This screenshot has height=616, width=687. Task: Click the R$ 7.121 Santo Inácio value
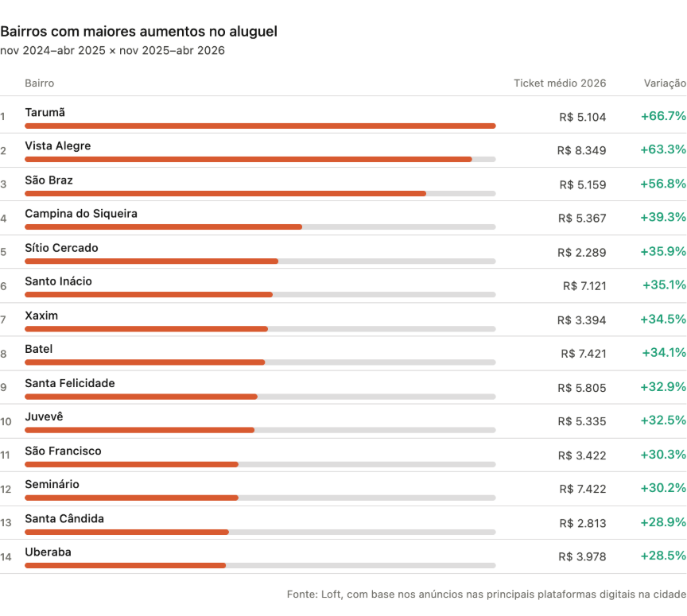pyautogui.click(x=584, y=286)
